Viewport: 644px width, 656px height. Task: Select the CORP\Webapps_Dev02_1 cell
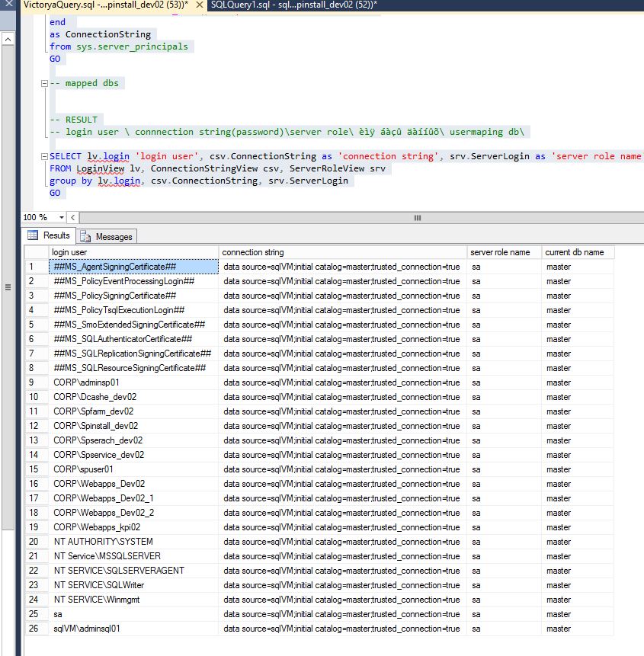coord(133,498)
